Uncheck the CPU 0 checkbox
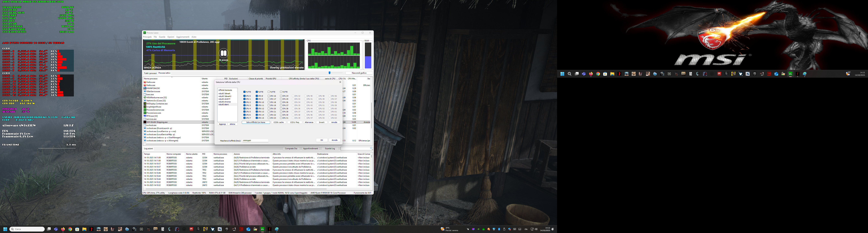This screenshot has width=868, height=233. pyautogui.click(x=244, y=96)
